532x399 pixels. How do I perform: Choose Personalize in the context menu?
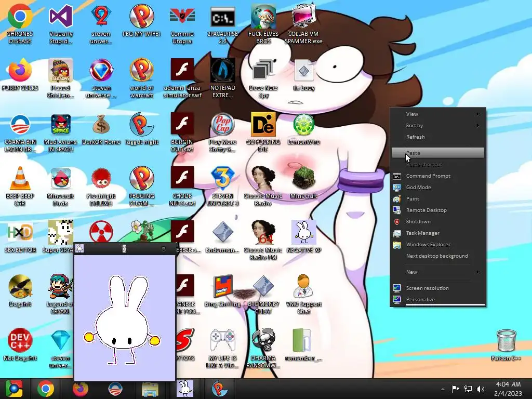click(x=437, y=300)
